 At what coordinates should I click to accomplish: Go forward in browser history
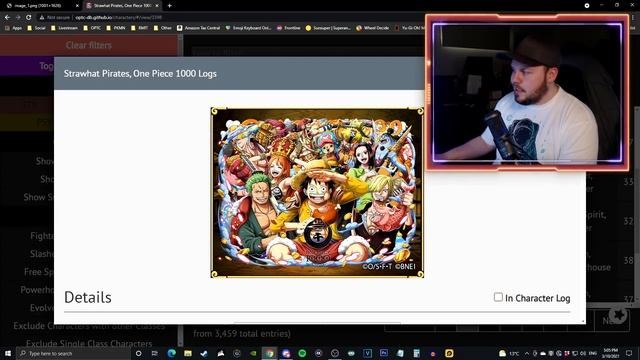pyautogui.click(x=18, y=18)
